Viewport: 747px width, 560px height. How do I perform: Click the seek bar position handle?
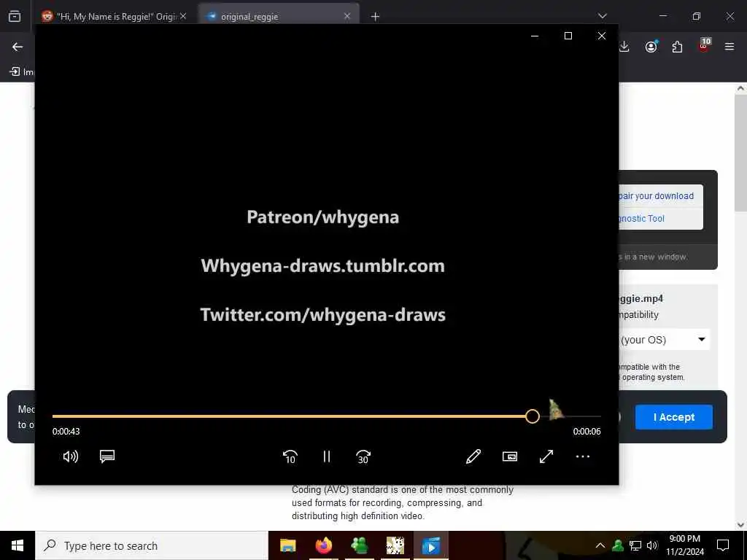[x=533, y=416]
